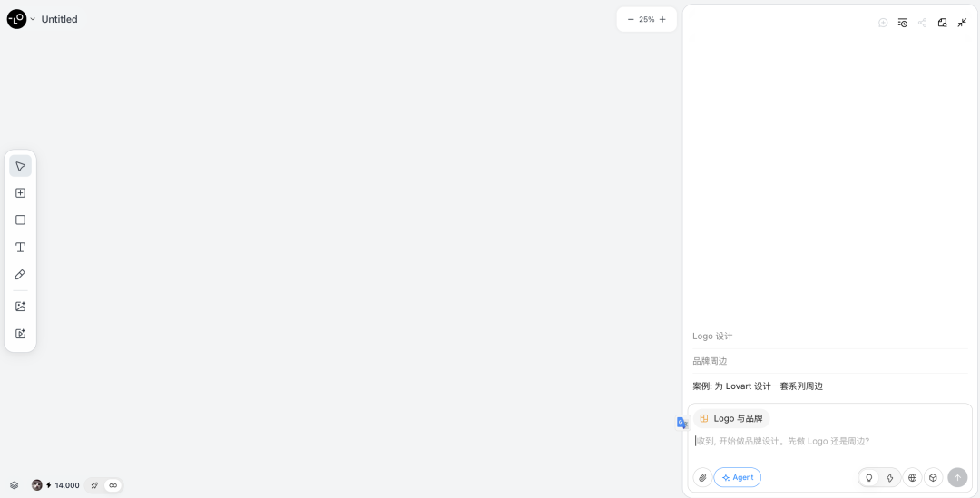Image resolution: width=980 pixels, height=498 pixels.
Task: Open the Lovart 系列周边 example prompt
Action: coord(758,386)
